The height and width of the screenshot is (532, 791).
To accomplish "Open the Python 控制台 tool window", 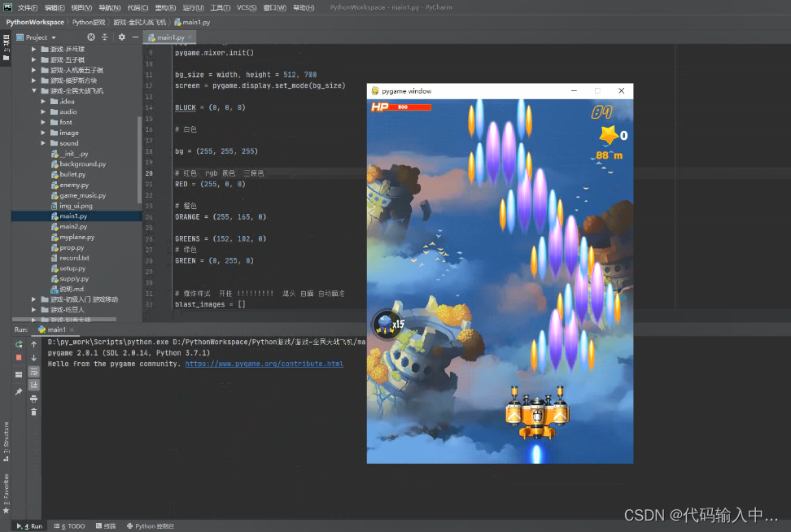I will [150, 526].
